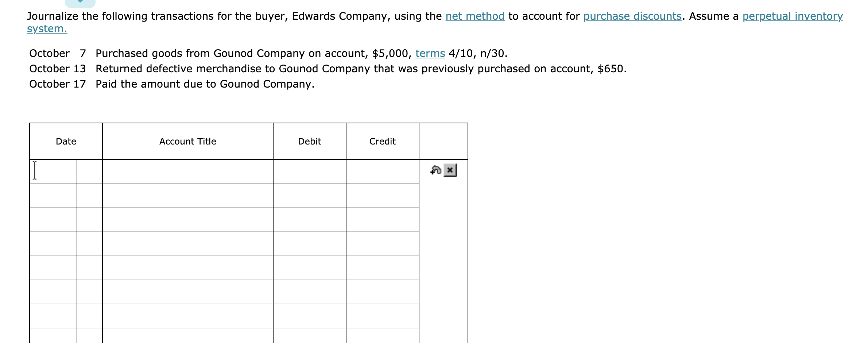Open the terms definition link

pos(430,53)
